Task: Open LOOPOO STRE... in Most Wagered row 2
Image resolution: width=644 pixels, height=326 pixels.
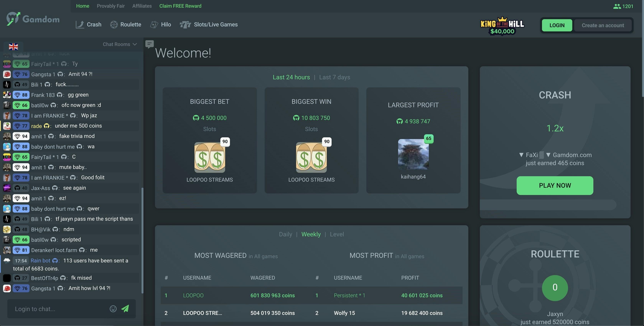Action: click(x=203, y=313)
